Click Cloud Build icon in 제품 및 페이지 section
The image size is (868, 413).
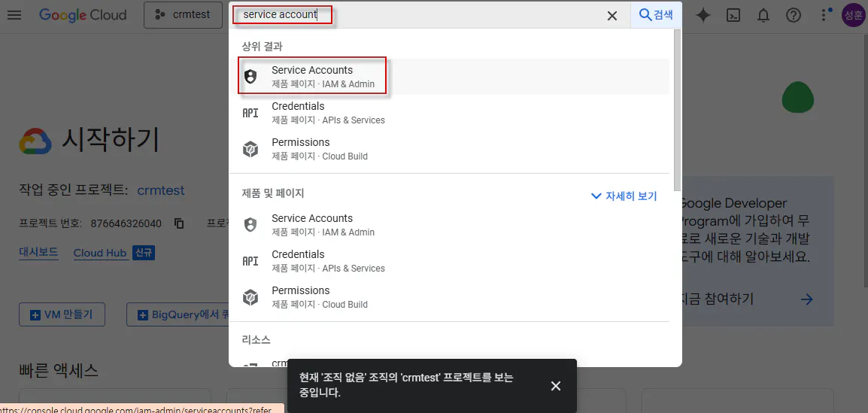point(250,298)
